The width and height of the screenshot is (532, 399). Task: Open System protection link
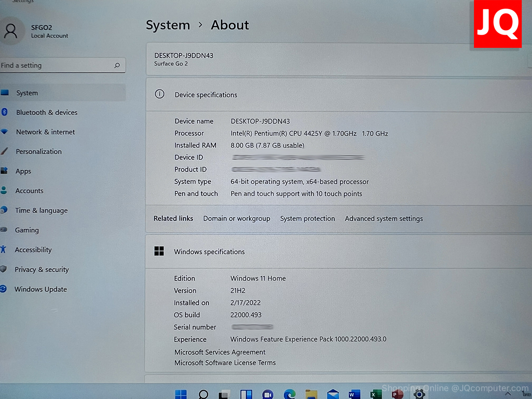pyautogui.click(x=308, y=219)
